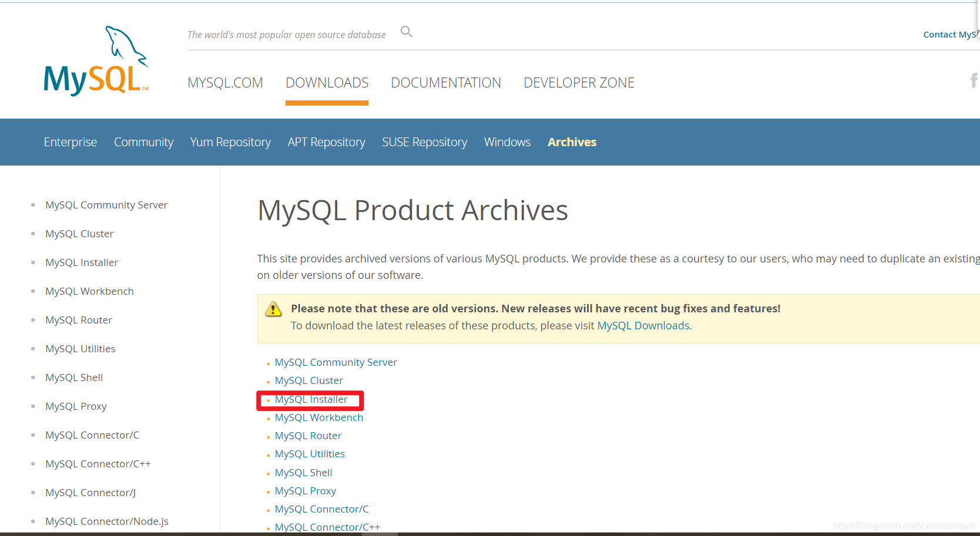The height and width of the screenshot is (536, 980).
Task: Open MySQL Community Server in sidebar
Action: [106, 205]
